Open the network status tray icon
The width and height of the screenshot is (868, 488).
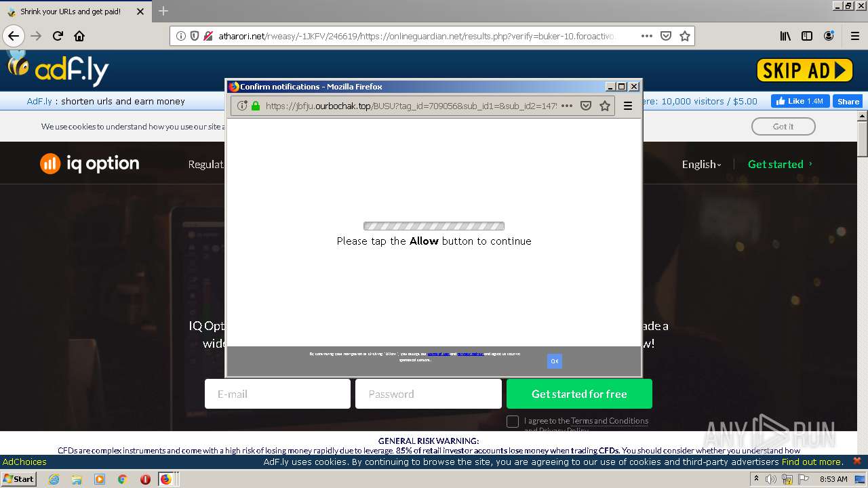coord(787,479)
